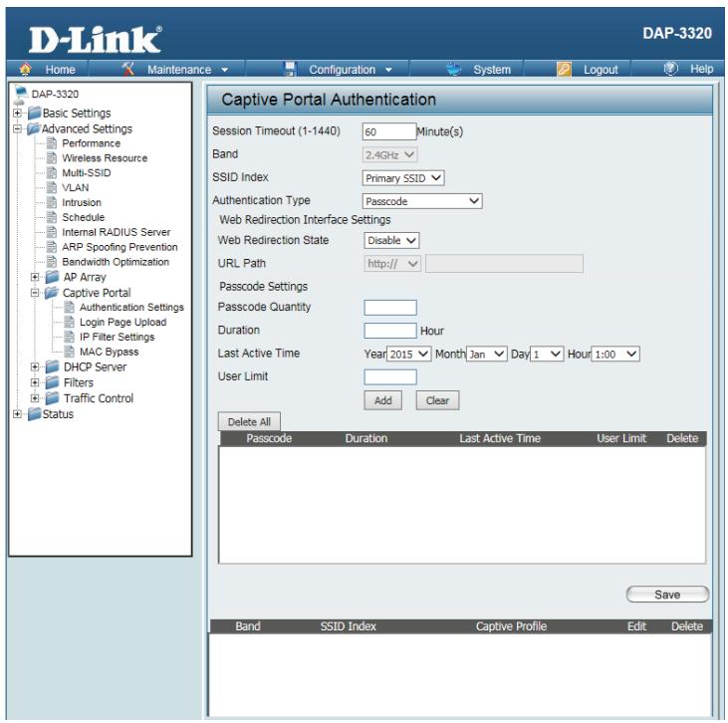Open the System menu item
Viewport: 728px width, 723px height.
tap(492, 70)
